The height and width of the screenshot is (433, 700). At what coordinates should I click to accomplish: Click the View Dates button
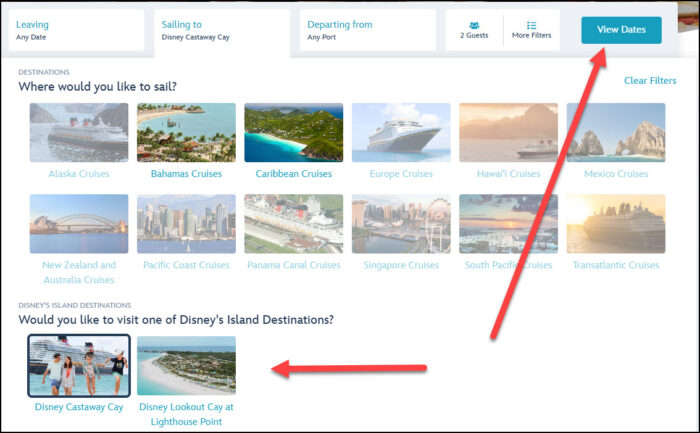(621, 30)
